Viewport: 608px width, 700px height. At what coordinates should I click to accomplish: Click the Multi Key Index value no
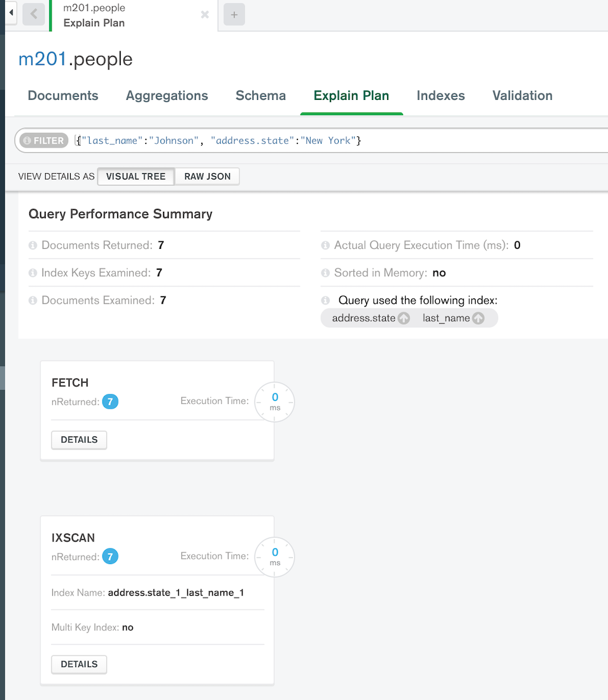[x=128, y=627]
